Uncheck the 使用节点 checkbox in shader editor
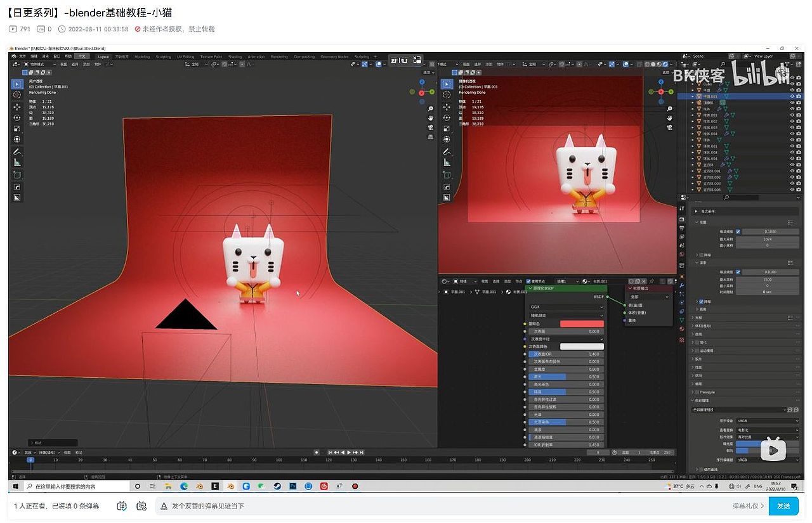This screenshot has height=523, width=812. pos(528,281)
